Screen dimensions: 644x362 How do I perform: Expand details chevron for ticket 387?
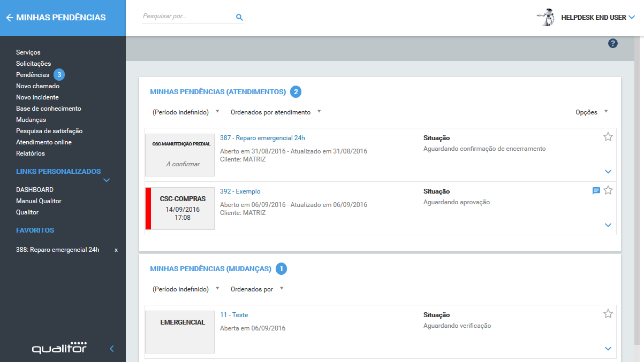(x=608, y=172)
